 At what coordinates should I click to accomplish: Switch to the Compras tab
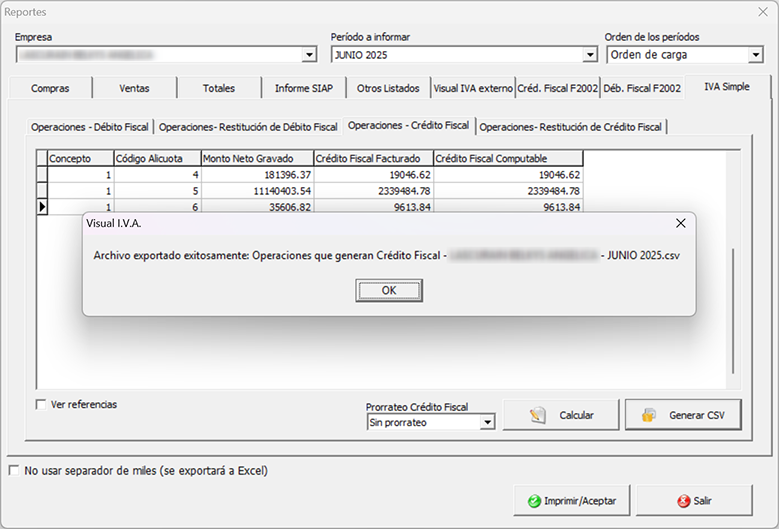(x=50, y=88)
